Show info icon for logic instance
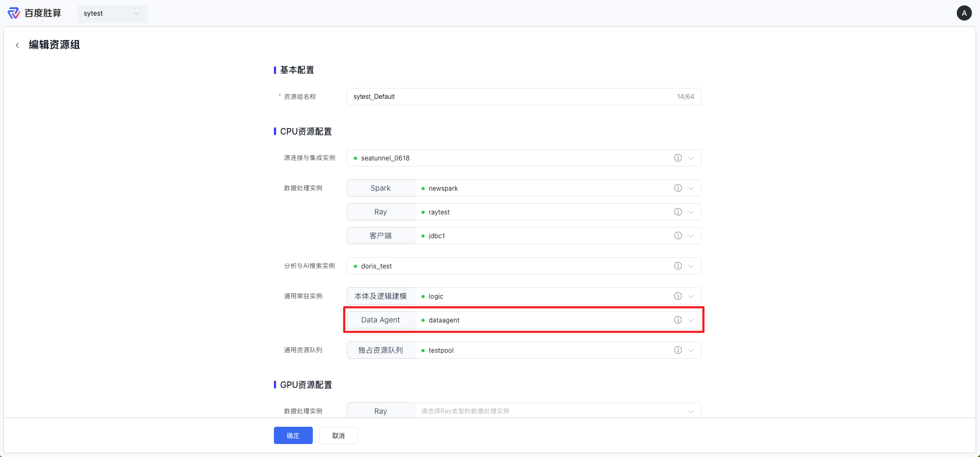Viewport: 980px width, 457px height. [x=677, y=296]
